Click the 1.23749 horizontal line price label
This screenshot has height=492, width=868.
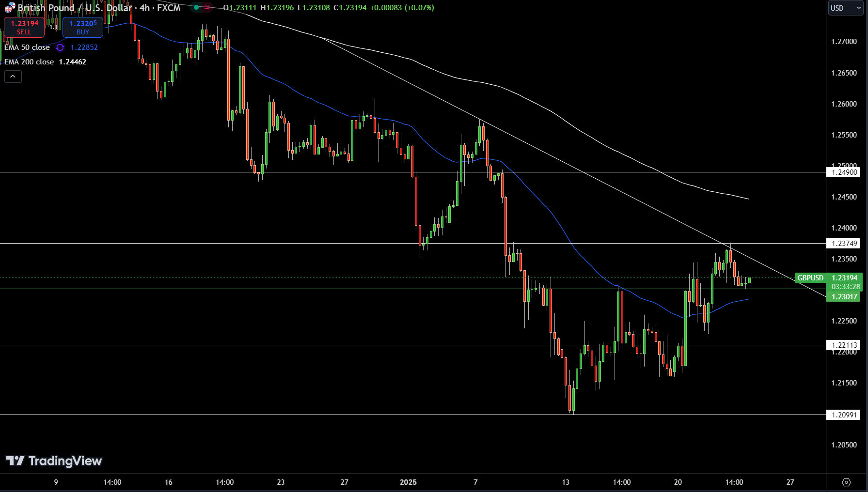[844, 244]
